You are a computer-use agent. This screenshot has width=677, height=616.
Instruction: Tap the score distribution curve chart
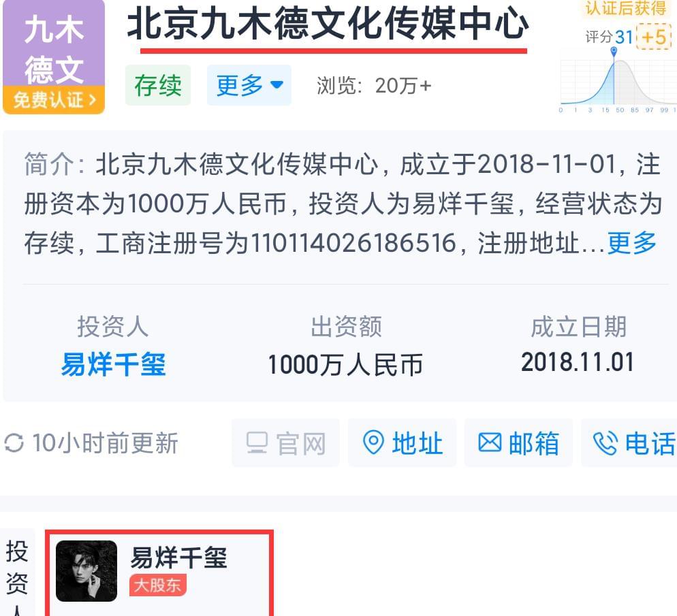(618, 84)
